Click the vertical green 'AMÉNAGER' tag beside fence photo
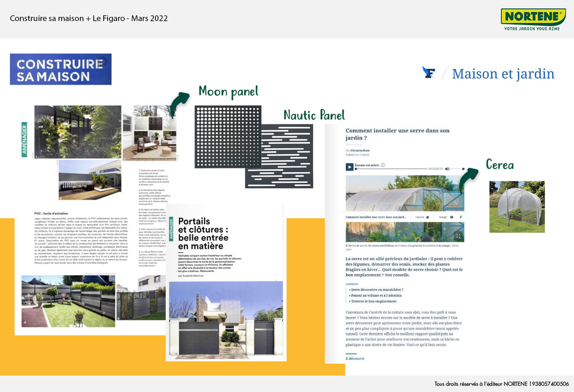Screen dimensions: 574x392 click(25, 140)
